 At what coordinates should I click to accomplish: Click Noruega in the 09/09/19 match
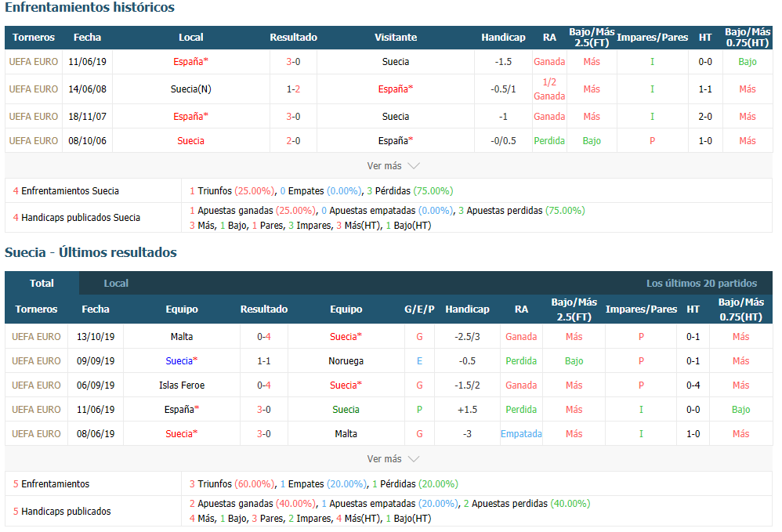(346, 361)
